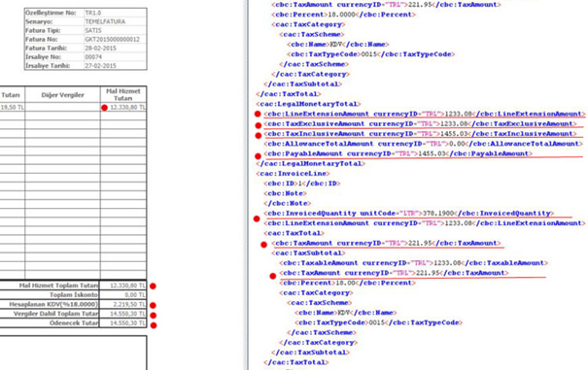
Task: Click the vertical divider between invoice and XML
Action: pos(247,185)
